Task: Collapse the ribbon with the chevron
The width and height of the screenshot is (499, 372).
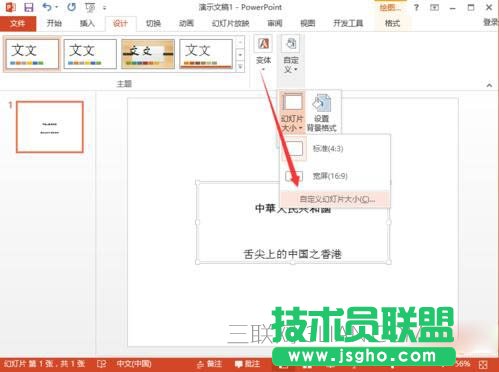Action: click(x=489, y=85)
